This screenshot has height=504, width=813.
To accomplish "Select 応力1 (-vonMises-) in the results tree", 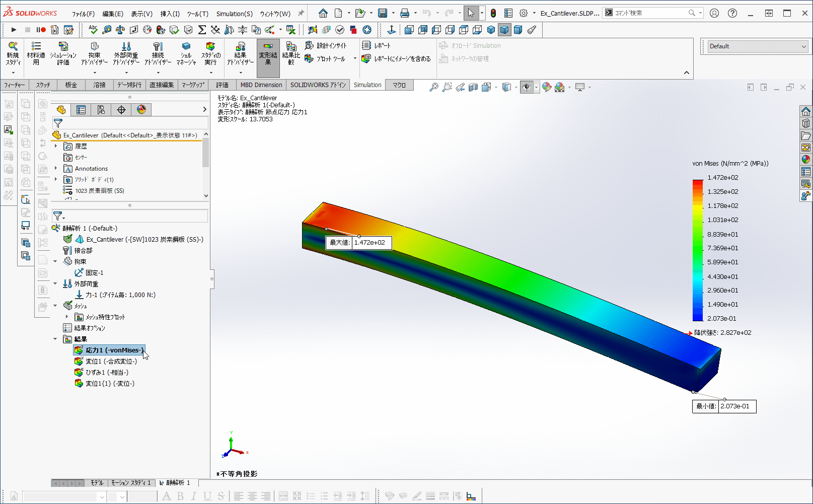I will tap(109, 349).
